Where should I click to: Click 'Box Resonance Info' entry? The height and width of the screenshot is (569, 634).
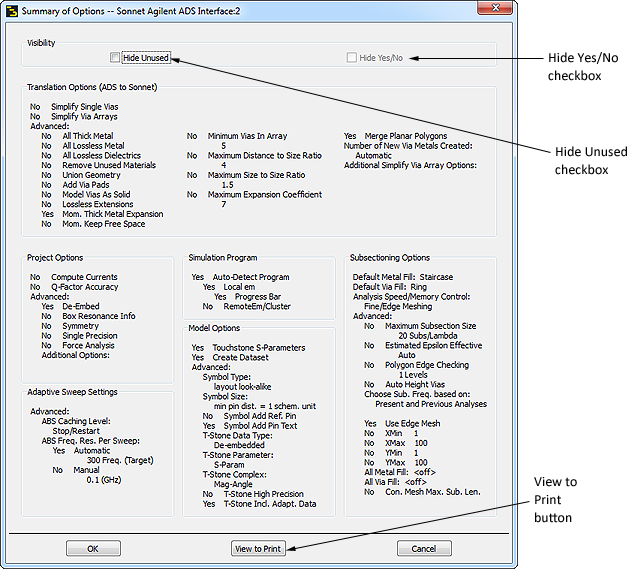99,316
